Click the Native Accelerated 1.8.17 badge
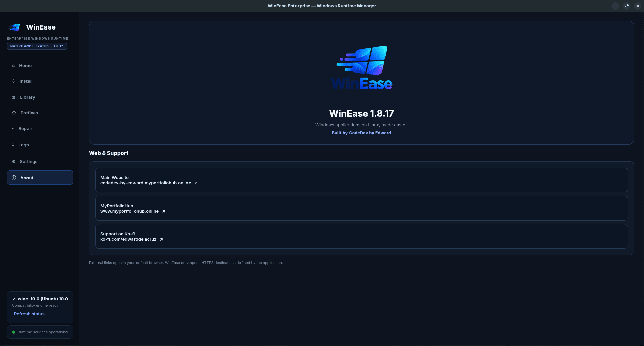 (x=37, y=46)
